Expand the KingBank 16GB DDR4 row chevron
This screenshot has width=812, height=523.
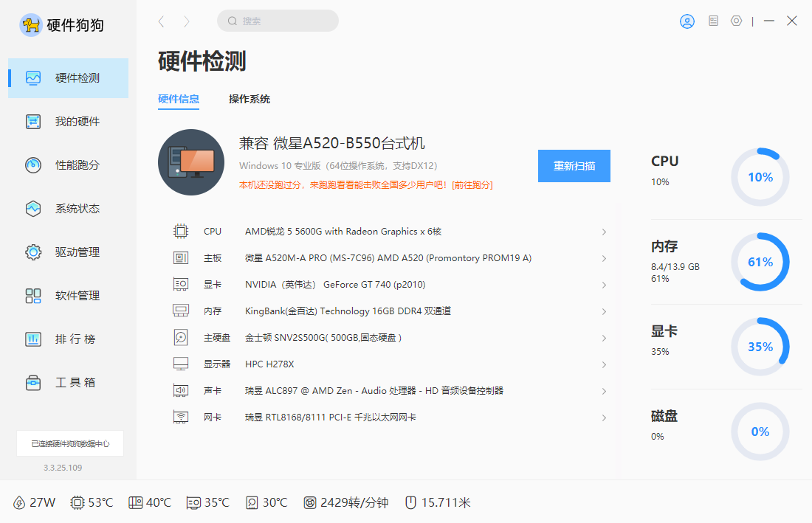point(604,311)
